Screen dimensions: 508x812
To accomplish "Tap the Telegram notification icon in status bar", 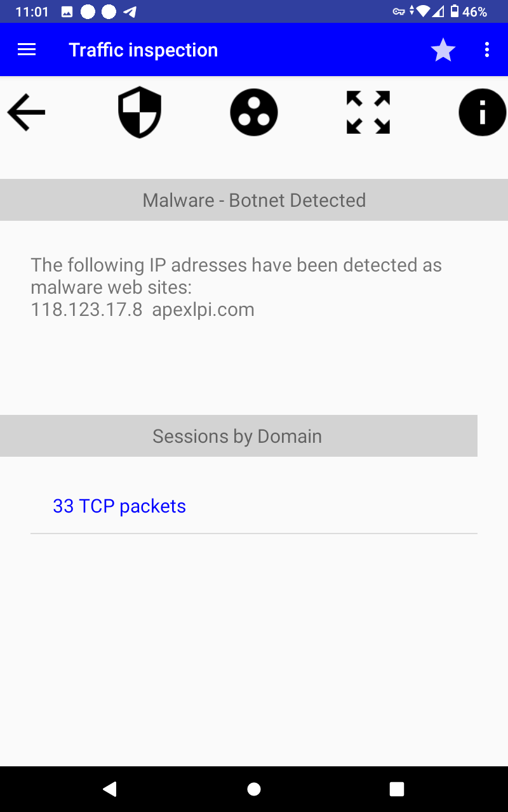I will tap(130, 11).
